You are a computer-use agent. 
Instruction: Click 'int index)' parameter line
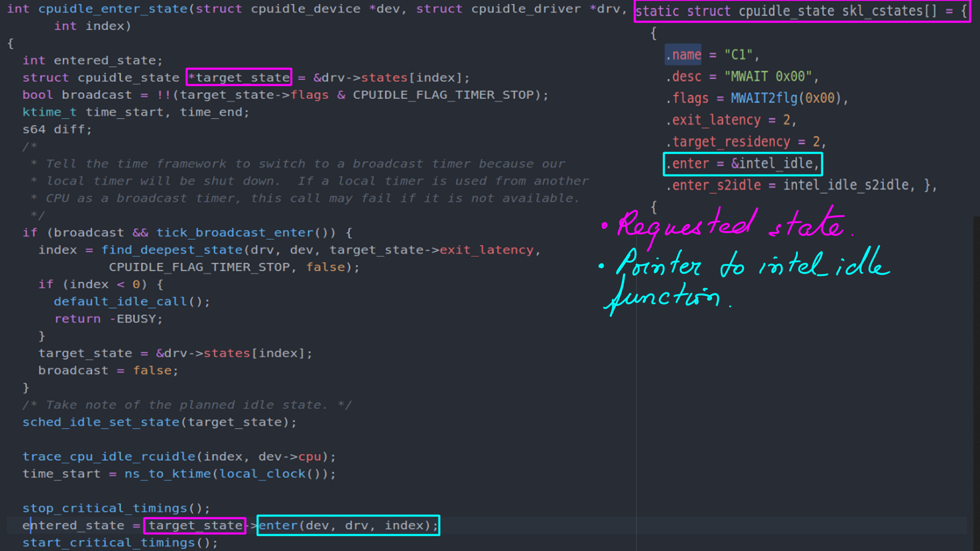93,26
